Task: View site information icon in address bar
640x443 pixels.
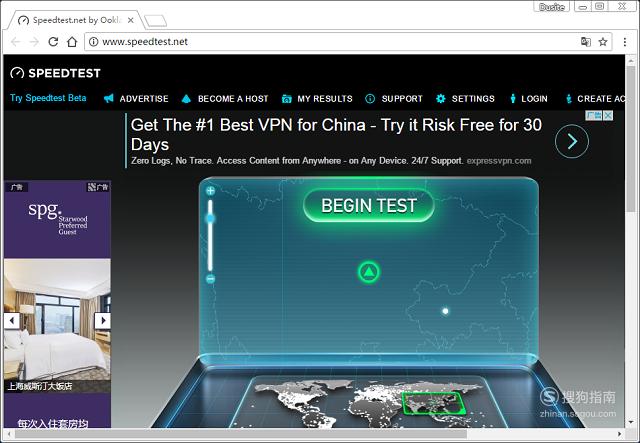Action: click(93, 42)
